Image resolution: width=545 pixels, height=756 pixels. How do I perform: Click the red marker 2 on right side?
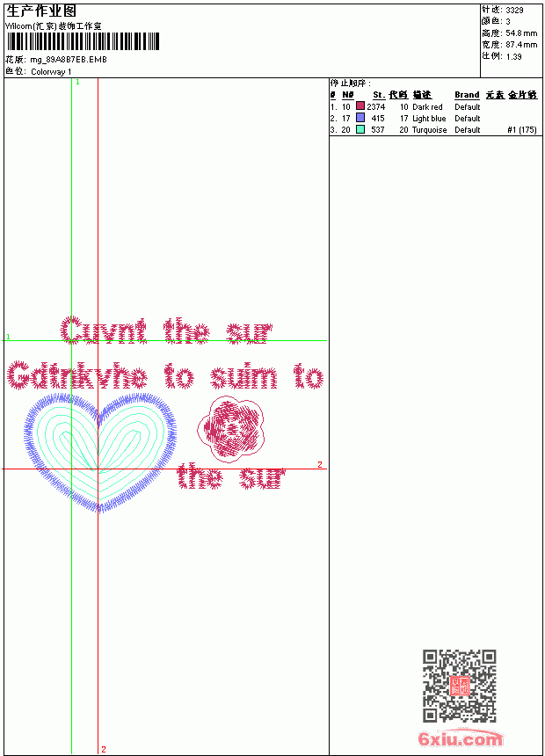click(320, 464)
